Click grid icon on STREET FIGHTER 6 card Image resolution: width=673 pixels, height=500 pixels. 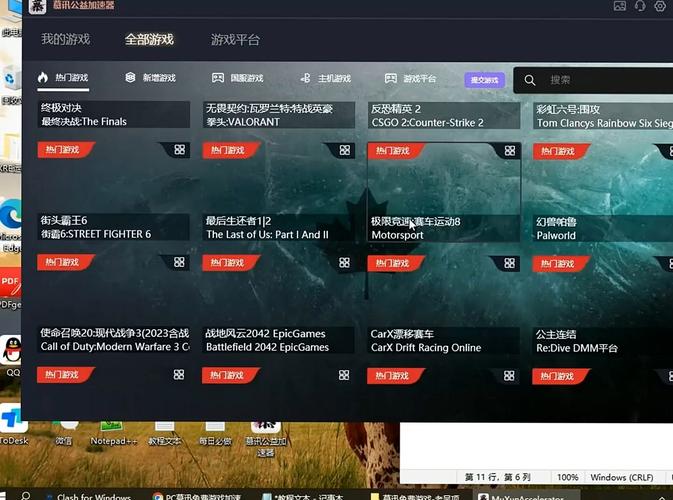pos(179,262)
